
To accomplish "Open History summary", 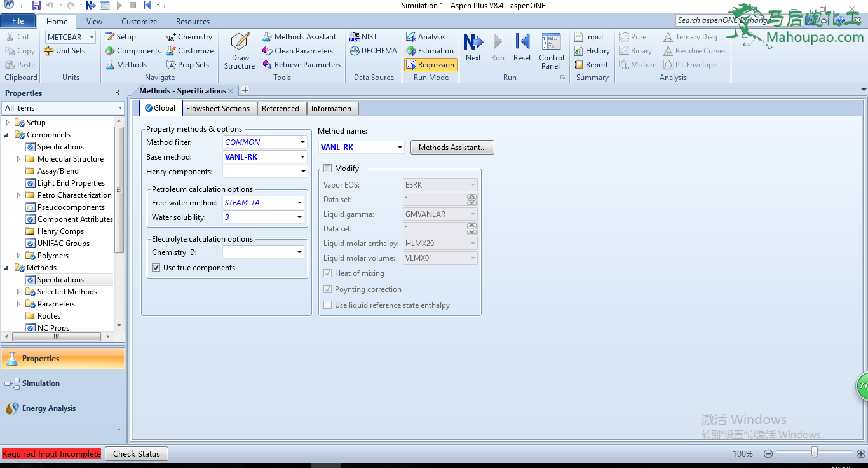I will 592,51.
